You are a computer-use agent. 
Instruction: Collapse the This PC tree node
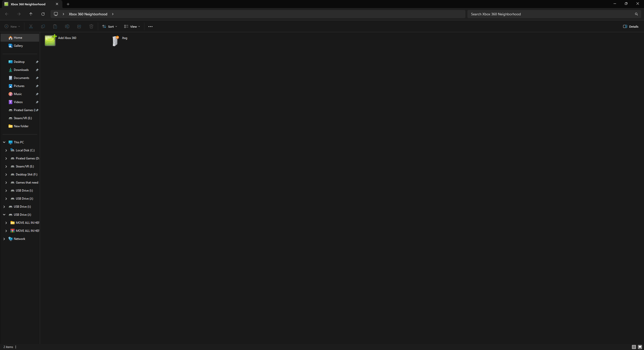coord(4,142)
